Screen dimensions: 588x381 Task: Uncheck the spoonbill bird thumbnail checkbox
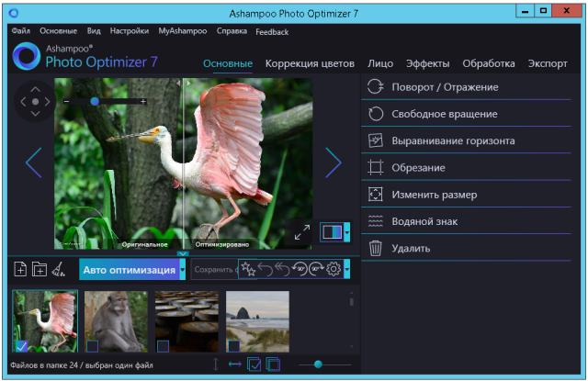tap(22, 346)
